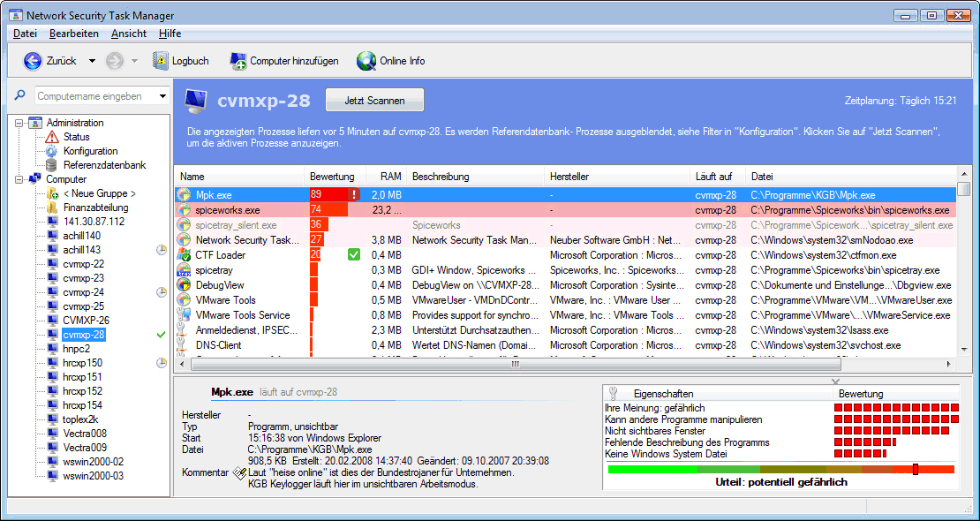This screenshot has width=980, height=521.
Task: Open the Logbuch via its toolbar icon
Action: 162,61
